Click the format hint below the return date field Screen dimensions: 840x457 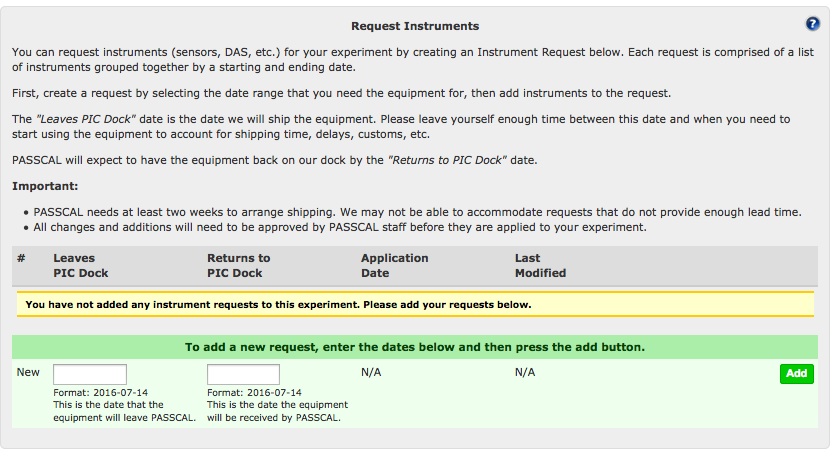point(254,393)
